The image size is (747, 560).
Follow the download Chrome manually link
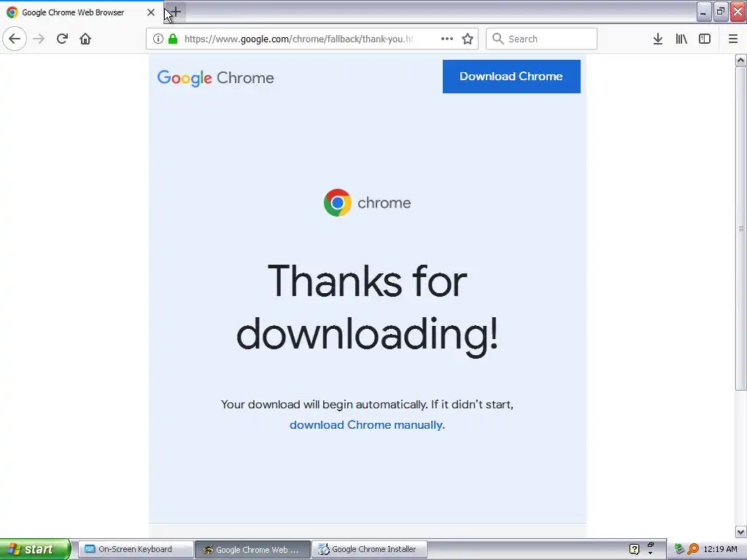click(368, 425)
